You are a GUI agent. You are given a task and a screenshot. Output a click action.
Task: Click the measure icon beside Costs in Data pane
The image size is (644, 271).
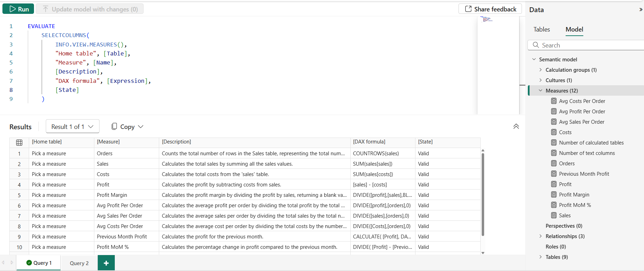[x=554, y=132]
